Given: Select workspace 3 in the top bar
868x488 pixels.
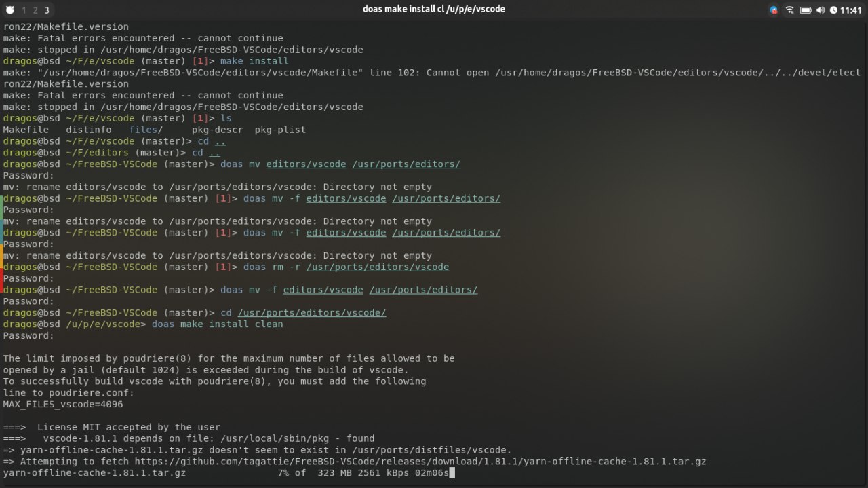Looking at the screenshot, I should point(46,10).
